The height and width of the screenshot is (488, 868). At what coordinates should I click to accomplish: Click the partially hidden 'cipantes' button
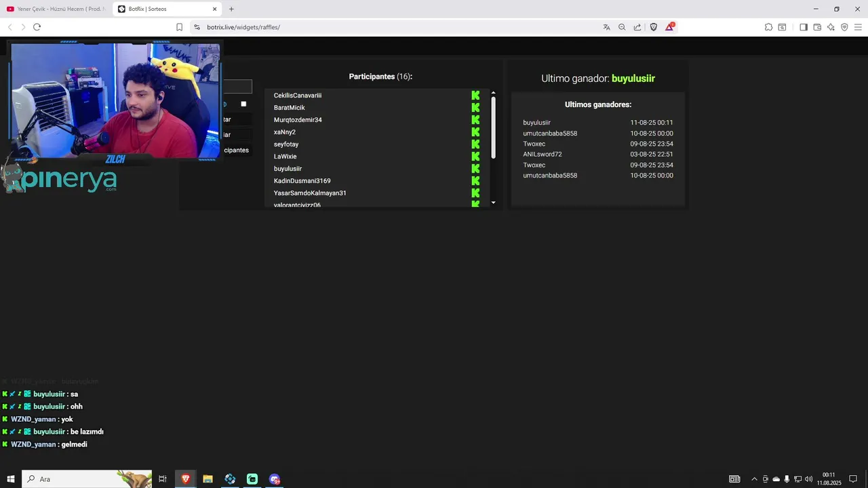pos(237,150)
